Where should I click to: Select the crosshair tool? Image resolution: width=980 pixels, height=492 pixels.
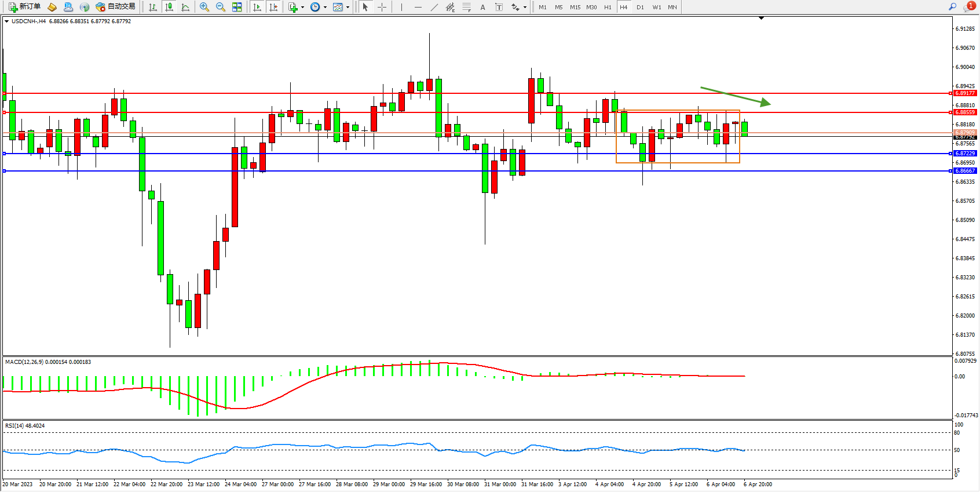(382, 7)
